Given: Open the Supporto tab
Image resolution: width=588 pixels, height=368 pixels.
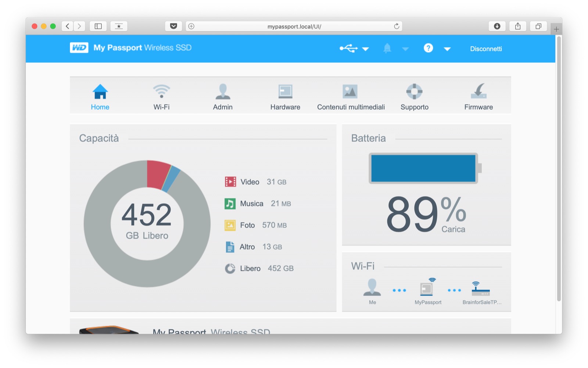Looking at the screenshot, I should 415,97.
